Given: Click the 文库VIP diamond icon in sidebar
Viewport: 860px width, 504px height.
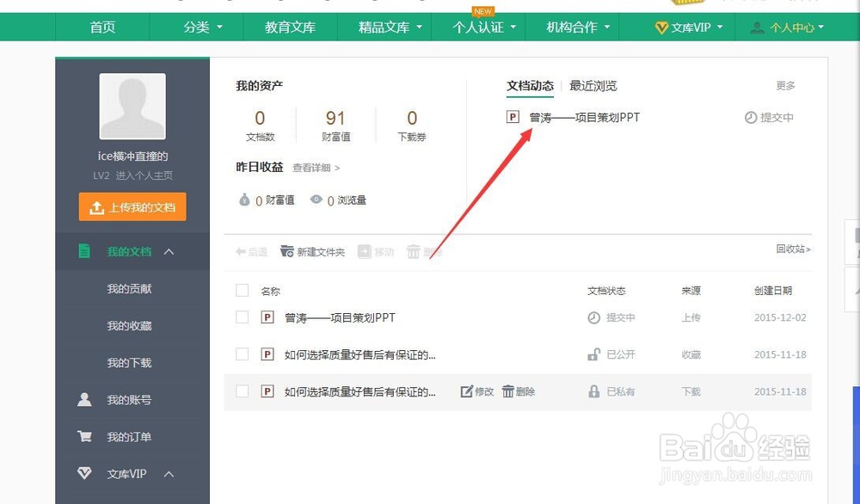Looking at the screenshot, I should (x=83, y=474).
